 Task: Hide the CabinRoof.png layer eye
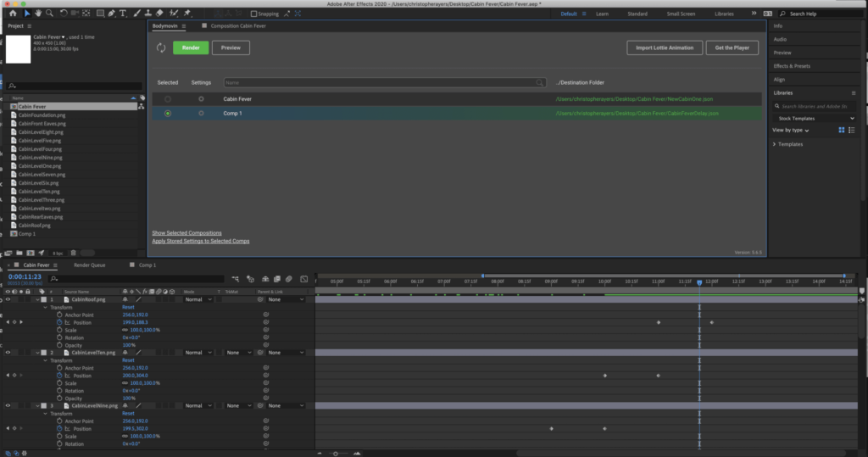point(8,299)
